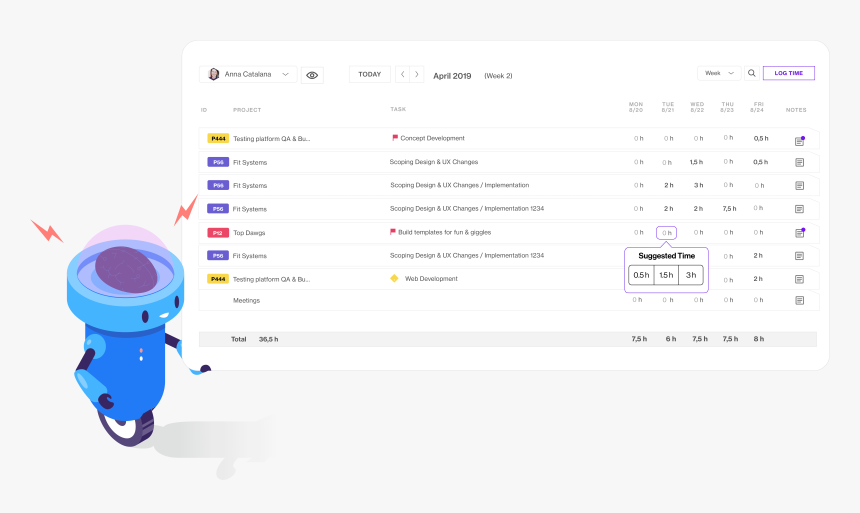
Task: Click the Monday 0 h cell in Meetings row
Action: pyautogui.click(x=637, y=300)
